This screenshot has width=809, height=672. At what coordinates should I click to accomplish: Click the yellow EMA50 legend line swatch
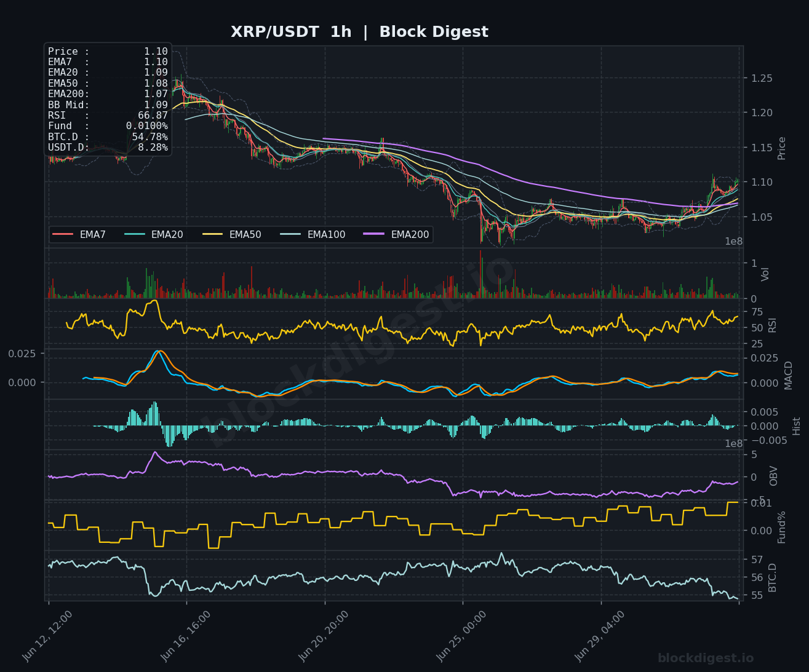pos(212,235)
